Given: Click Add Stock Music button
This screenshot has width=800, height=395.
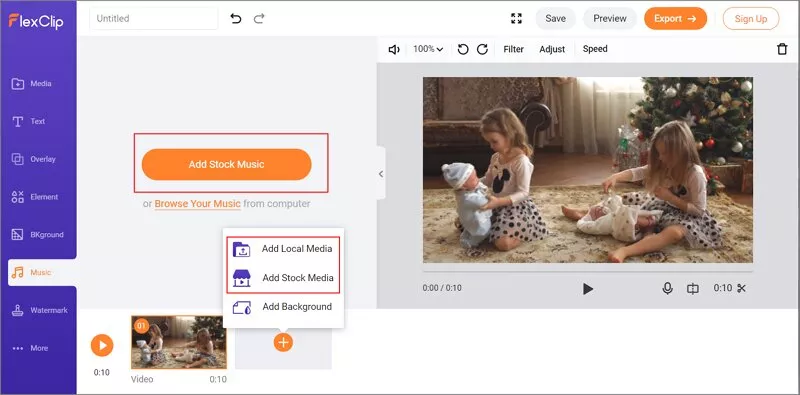Looking at the screenshot, I should coord(227,164).
